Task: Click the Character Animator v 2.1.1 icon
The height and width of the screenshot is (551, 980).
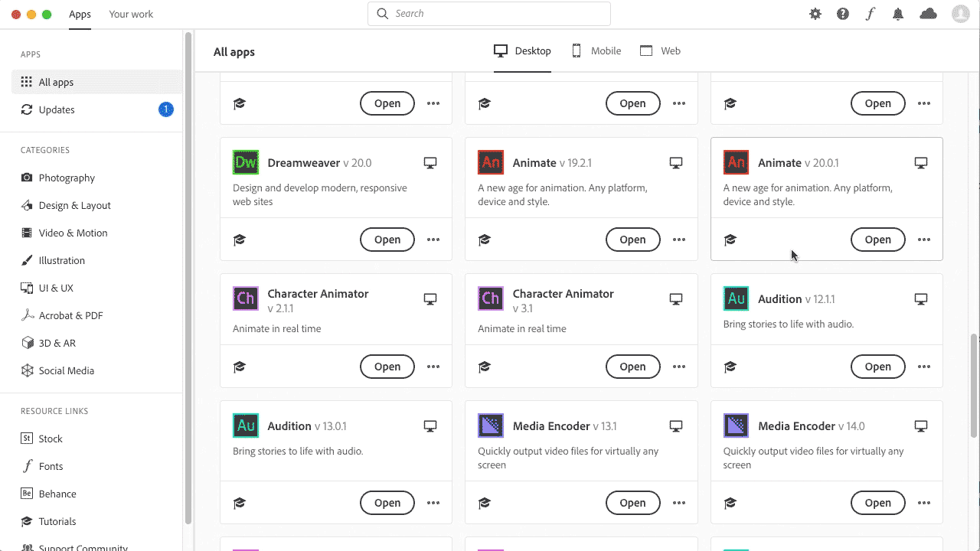Action: click(246, 298)
